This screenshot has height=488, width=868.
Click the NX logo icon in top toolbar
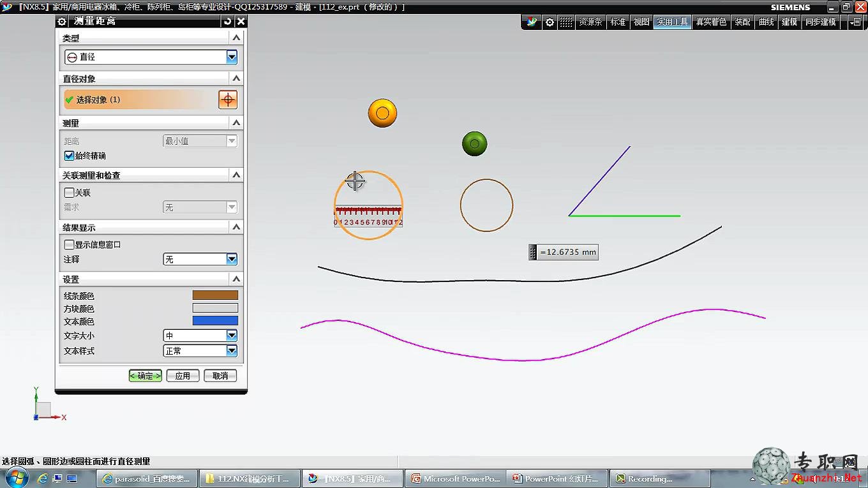[532, 22]
